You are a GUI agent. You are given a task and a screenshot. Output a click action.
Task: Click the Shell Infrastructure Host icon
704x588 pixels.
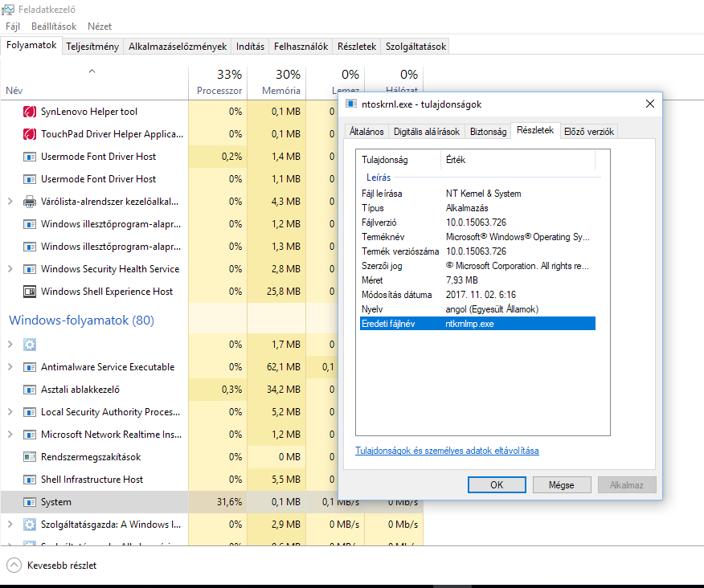coord(30,480)
